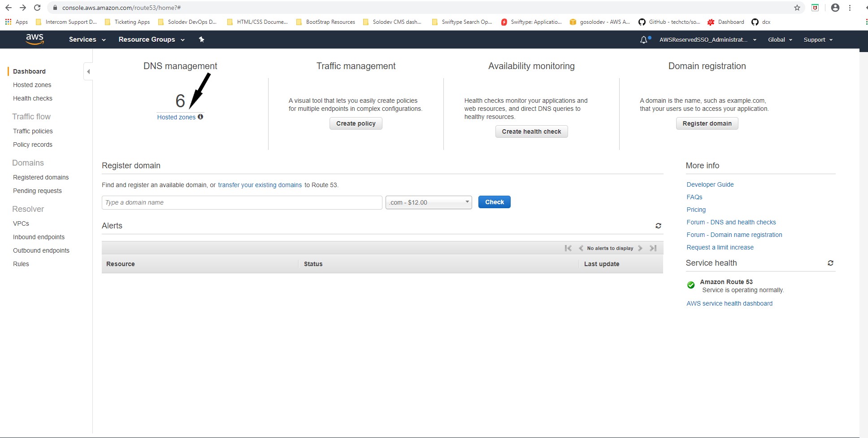
Task: Go to next alerts page
Action: pos(640,248)
